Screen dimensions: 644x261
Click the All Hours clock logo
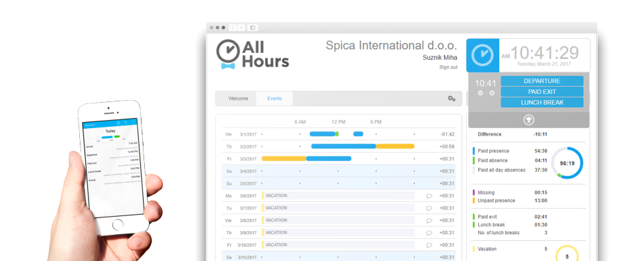(x=252, y=54)
